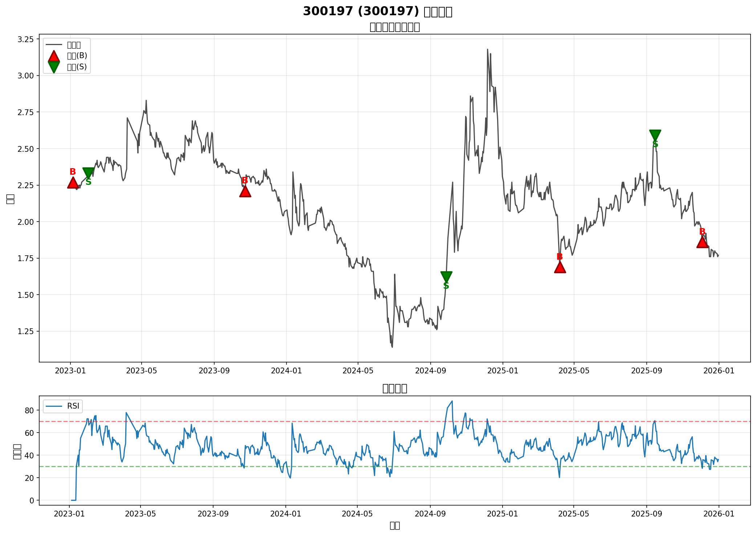Select the red buy marker before 2024-01

click(245, 191)
